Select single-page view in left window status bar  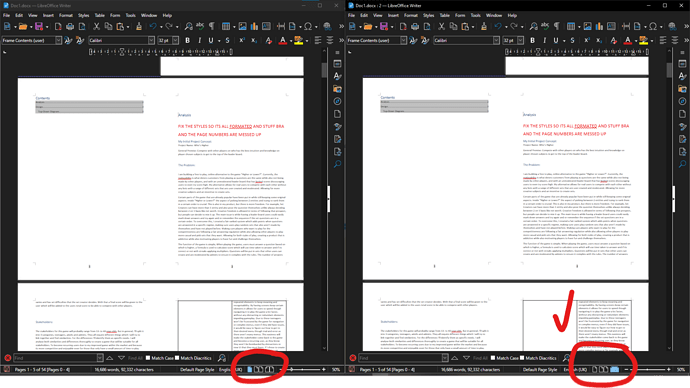pyautogui.click(x=250, y=370)
